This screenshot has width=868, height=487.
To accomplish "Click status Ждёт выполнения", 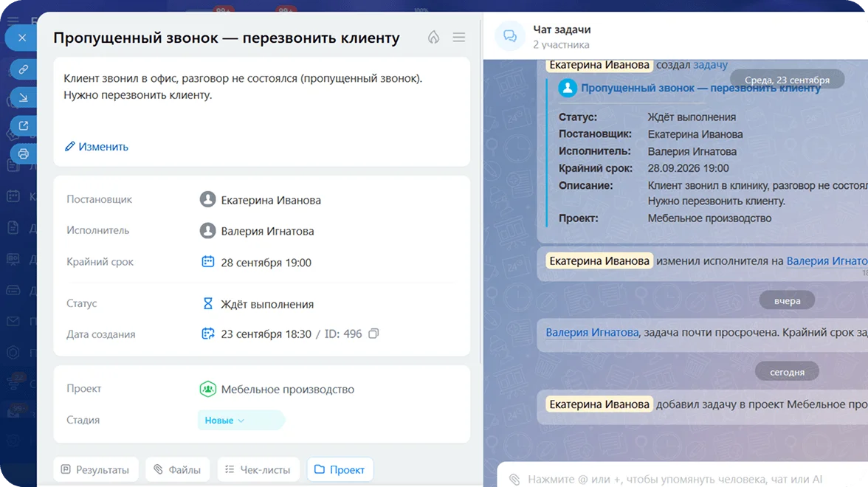I will [x=267, y=304].
